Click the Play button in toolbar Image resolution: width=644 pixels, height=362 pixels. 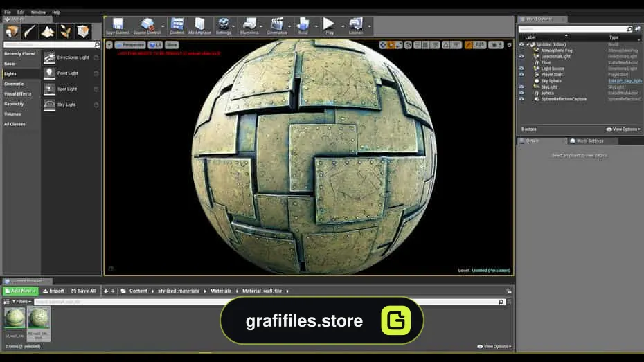point(329,26)
